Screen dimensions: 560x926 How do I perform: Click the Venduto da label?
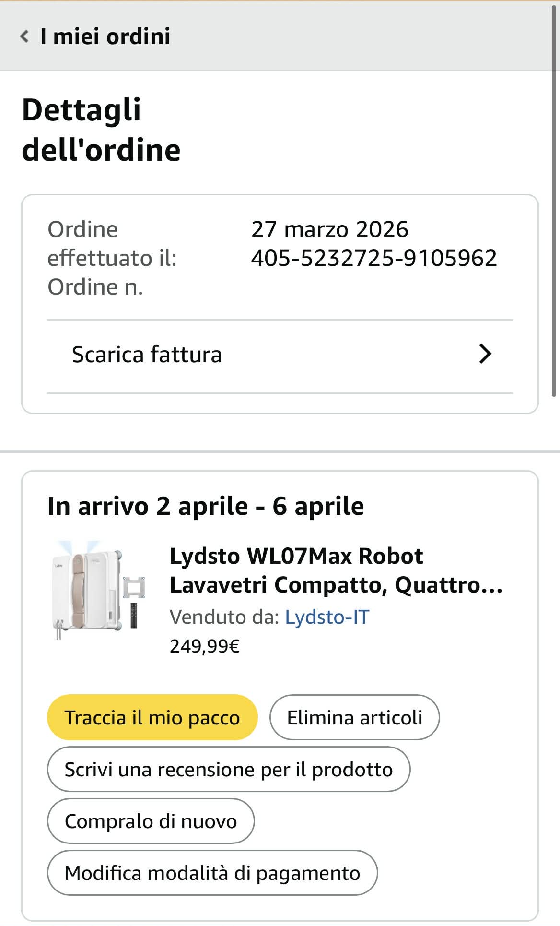pyautogui.click(x=224, y=617)
